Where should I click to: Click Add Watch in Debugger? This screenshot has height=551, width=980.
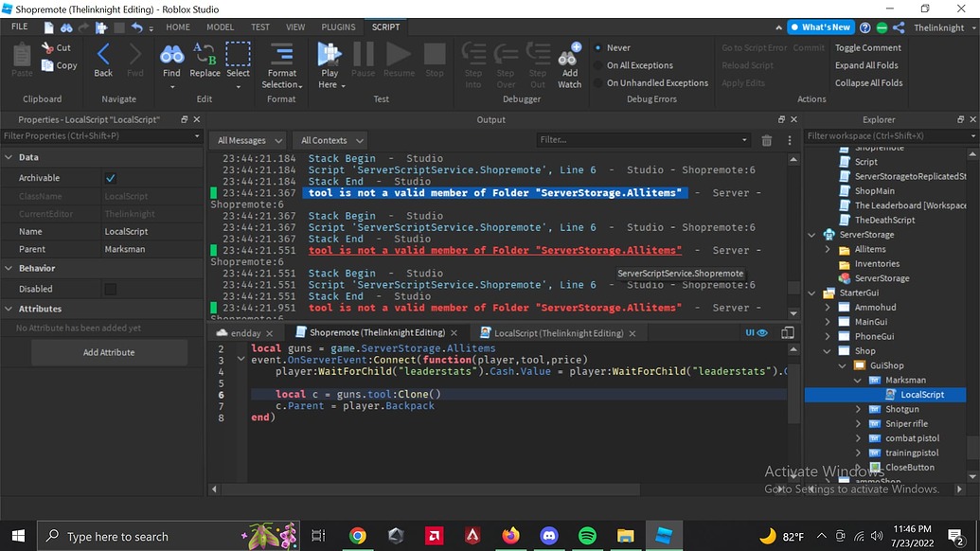pos(569,65)
